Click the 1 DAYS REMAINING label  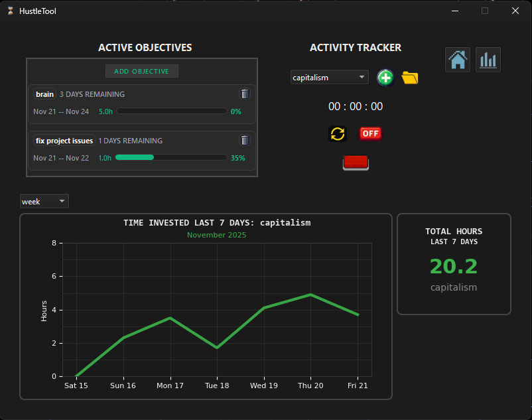pyautogui.click(x=130, y=141)
